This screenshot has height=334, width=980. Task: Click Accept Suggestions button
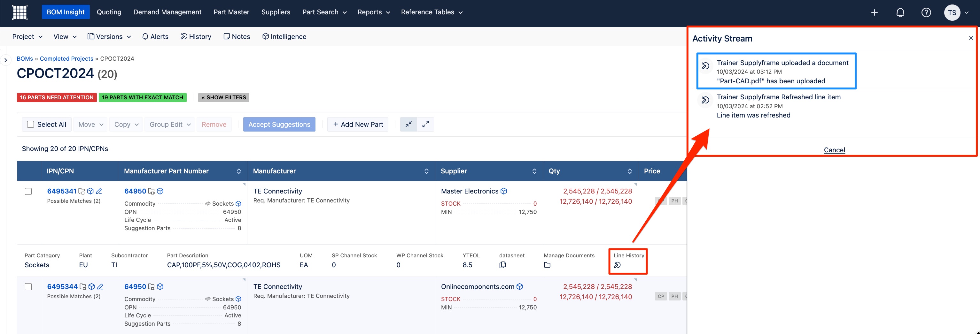(279, 124)
